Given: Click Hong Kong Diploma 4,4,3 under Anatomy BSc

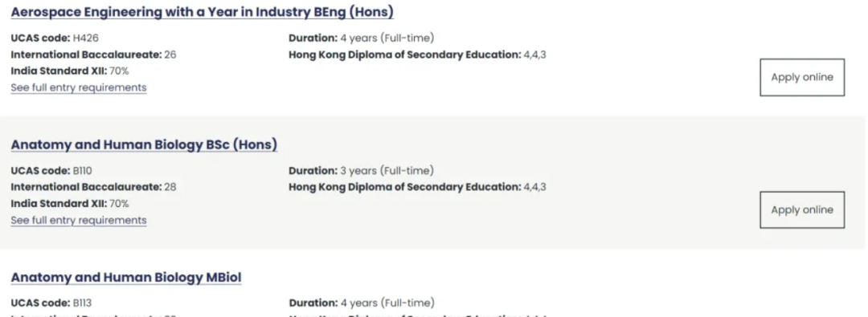Looking at the screenshot, I should pyautogui.click(x=417, y=187).
